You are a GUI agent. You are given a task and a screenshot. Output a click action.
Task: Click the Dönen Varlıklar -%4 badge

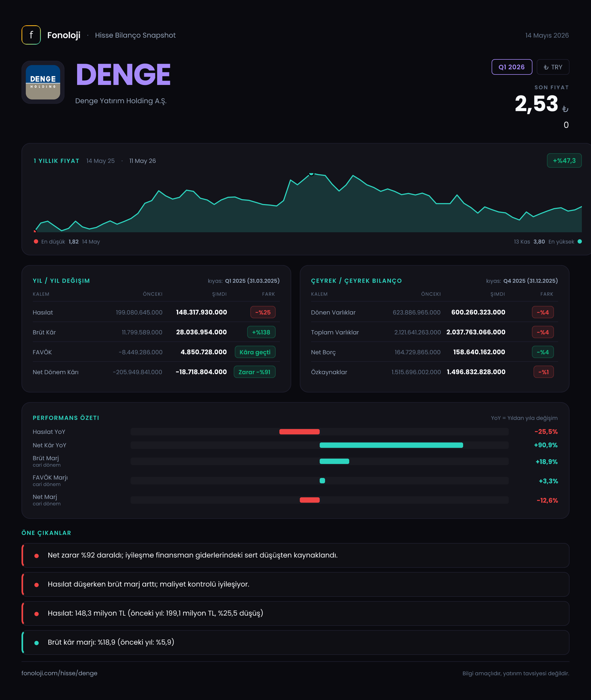(x=543, y=312)
